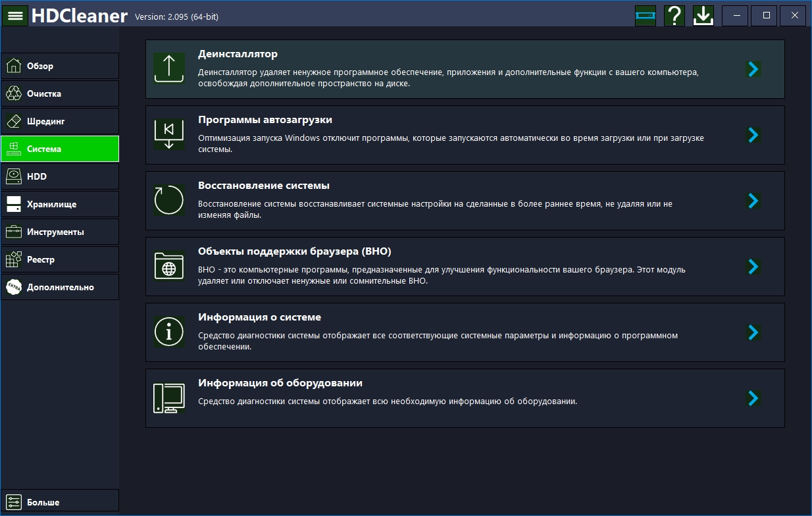This screenshot has width=812, height=516.
Task: Click the Autostart programs icon
Action: point(169,134)
